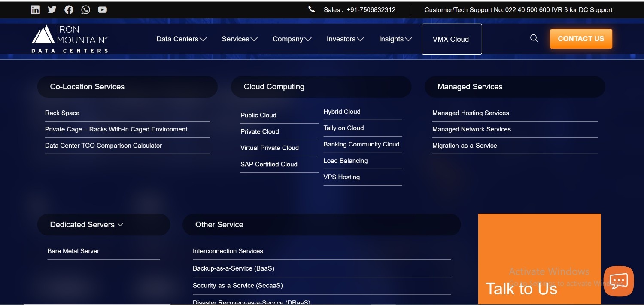Expand the Dedicated Servers section
The height and width of the screenshot is (305, 644).
pyautogui.click(x=87, y=225)
